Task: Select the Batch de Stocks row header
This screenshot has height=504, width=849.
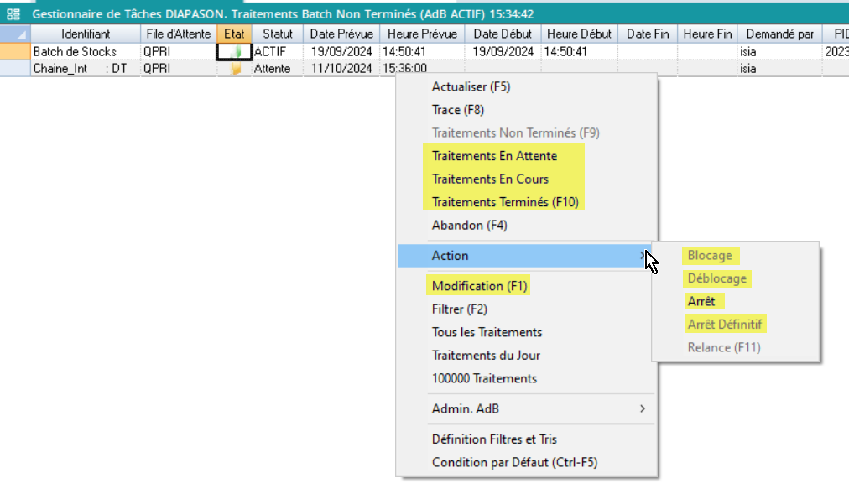Action: 14,52
